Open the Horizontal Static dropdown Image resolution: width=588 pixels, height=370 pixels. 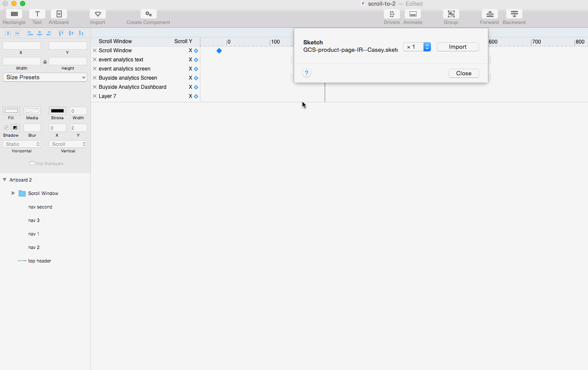click(x=22, y=144)
